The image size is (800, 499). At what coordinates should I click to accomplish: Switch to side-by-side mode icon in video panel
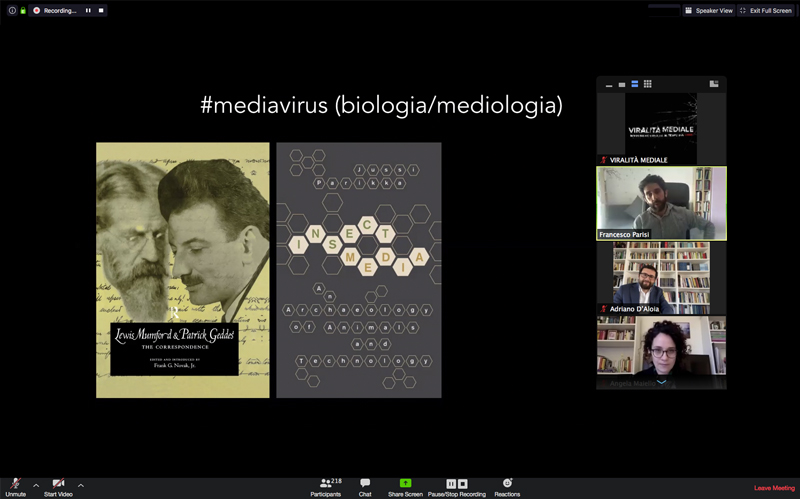click(714, 84)
